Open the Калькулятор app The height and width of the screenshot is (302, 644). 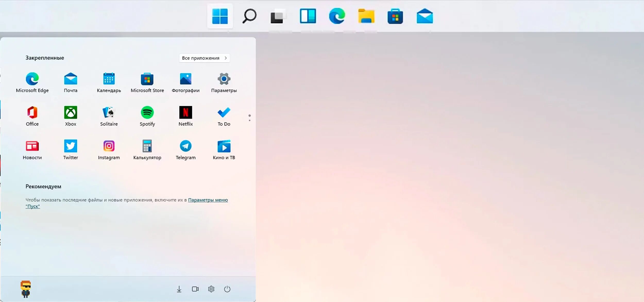point(147,146)
